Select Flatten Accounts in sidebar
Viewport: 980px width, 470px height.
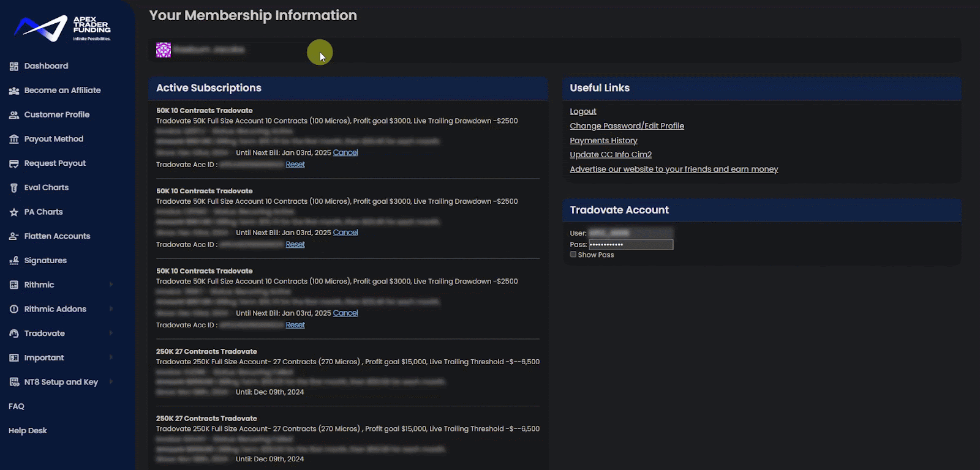click(57, 236)
